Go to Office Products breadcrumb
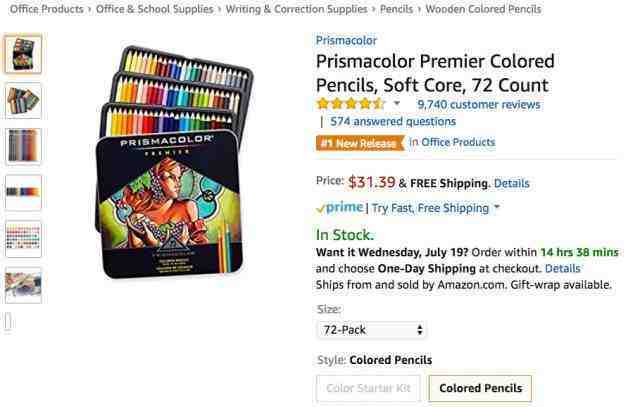This screenshot has height=407, width=640. (x=46, y=9)
